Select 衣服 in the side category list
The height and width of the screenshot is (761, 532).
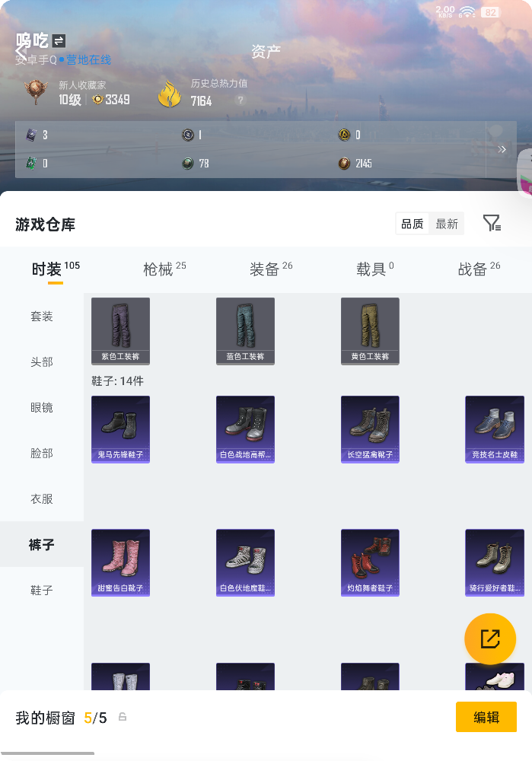(42, 499)
